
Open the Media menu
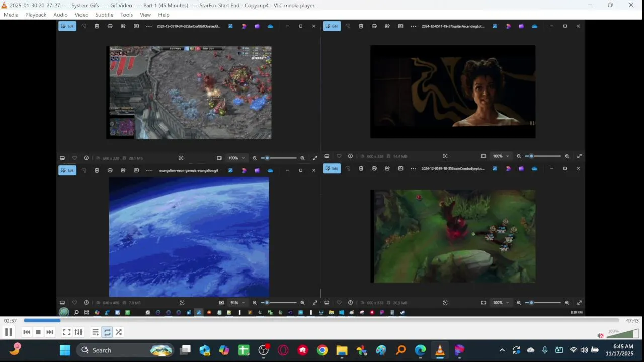(11, 15)
